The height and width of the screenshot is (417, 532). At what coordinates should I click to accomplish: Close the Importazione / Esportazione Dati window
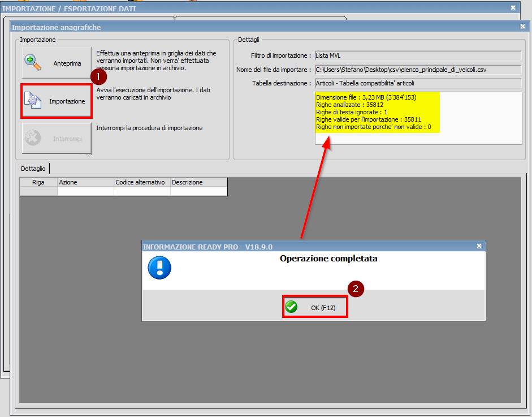pos(513,8)
